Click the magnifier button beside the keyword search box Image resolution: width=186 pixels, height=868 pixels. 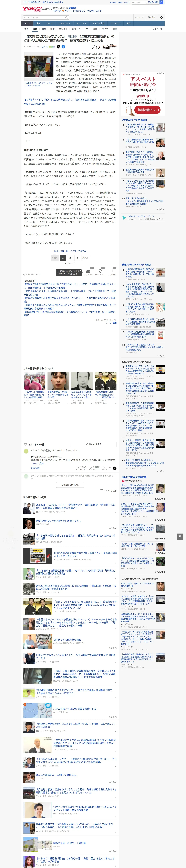tap(66, 17)
